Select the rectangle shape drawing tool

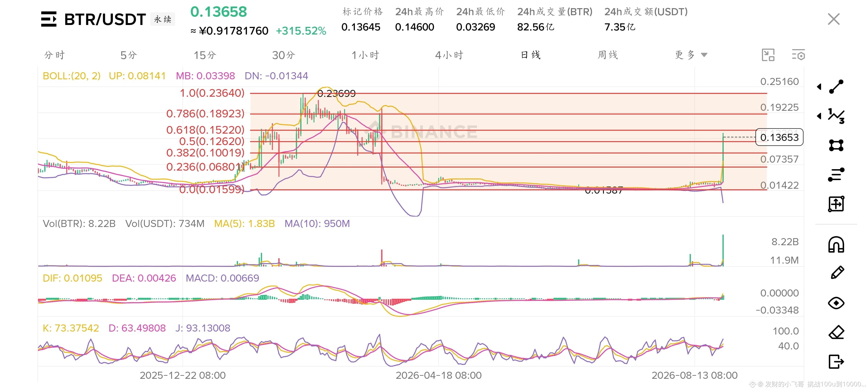[836, 145]
